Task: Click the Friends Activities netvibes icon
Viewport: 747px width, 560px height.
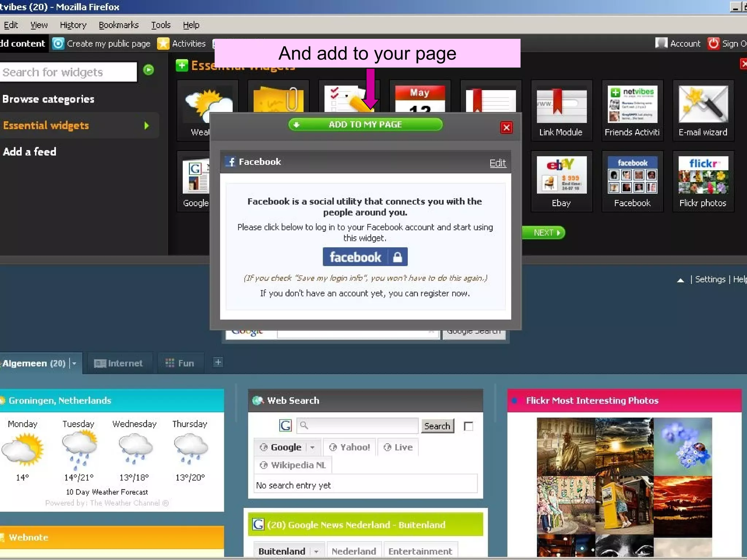Action: point(632,105)
